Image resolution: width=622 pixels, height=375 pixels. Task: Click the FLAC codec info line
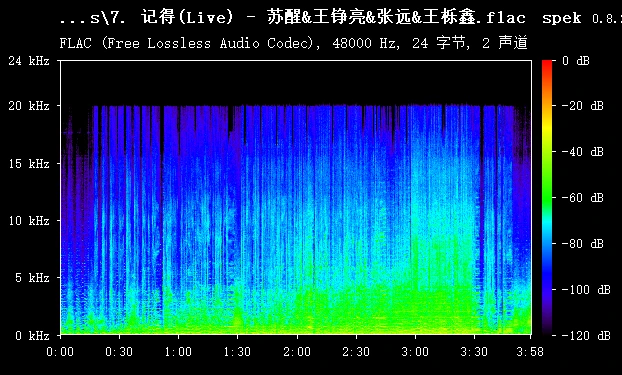point(294,43)
